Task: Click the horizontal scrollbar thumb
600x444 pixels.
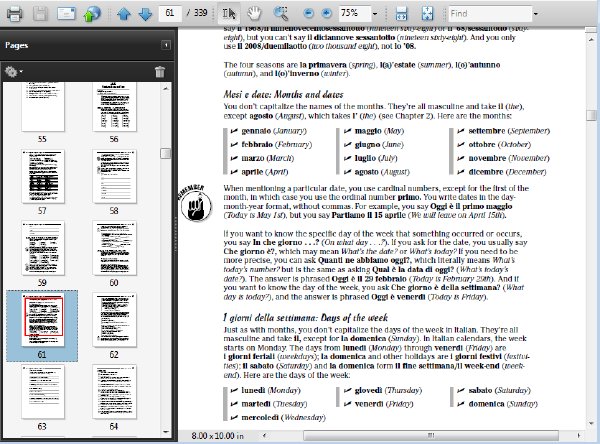Action: 431,436
